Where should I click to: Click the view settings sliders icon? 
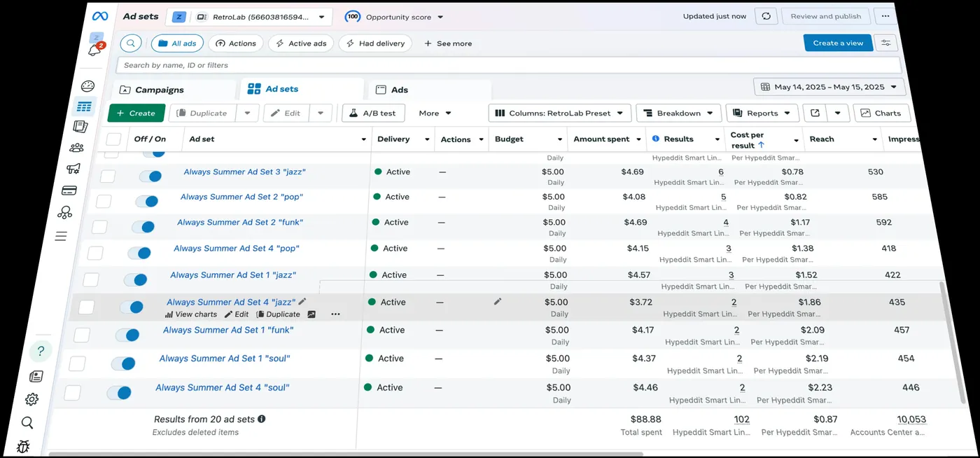pyautogui.click(x=885, y=43)
